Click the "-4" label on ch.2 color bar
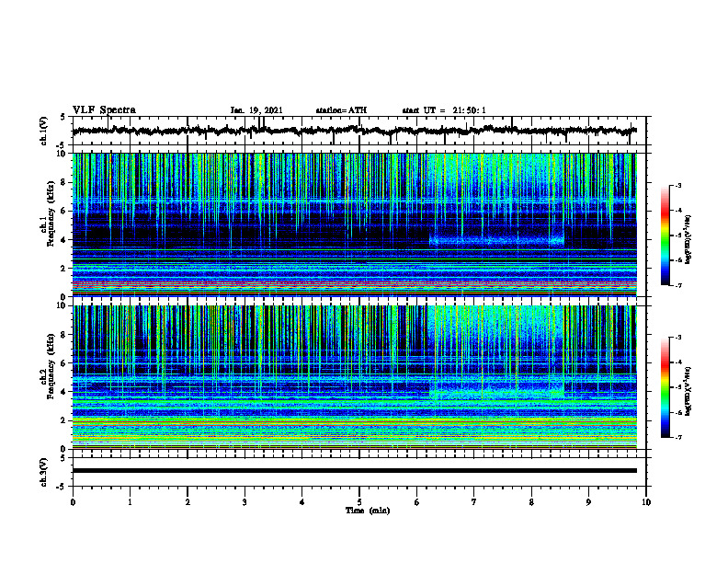The image size is (728, 563). [678, 362]
